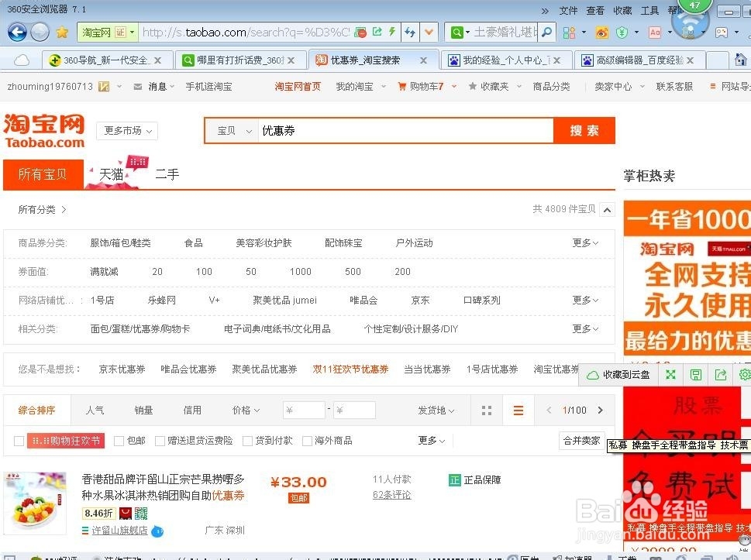Viewport: 751px width, 560px height.
Task: Select 满就减 coupon value filter
Action: [104, 272]
